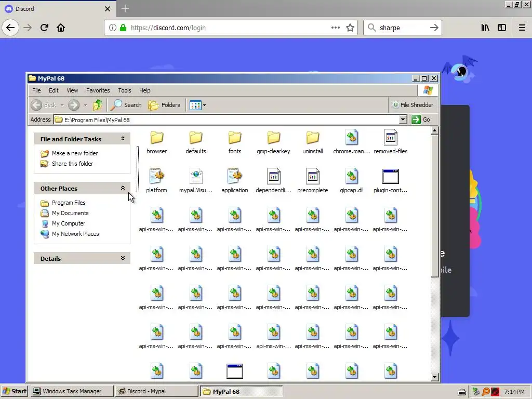Select the application settings file
The image size is (532, 399).
[x=235, y=181]
